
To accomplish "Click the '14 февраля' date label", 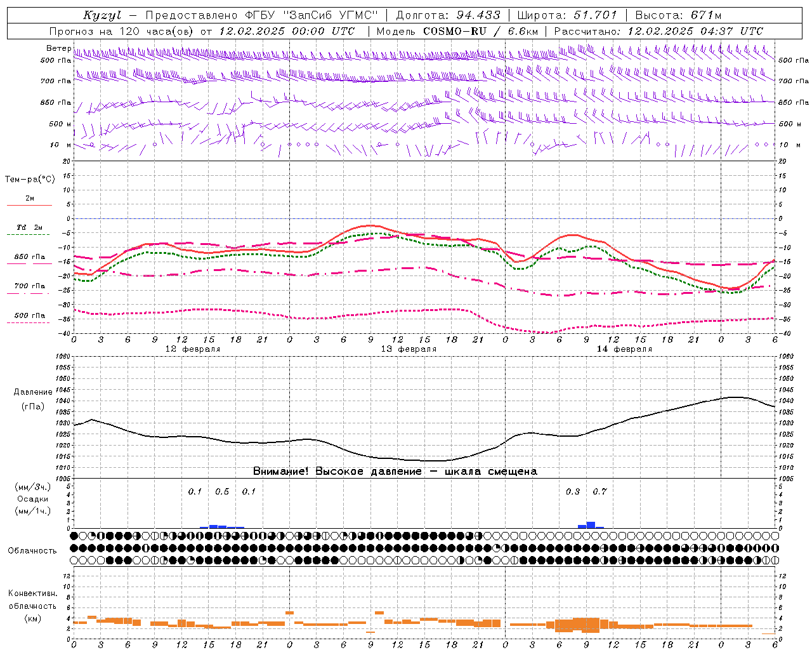I will click(624, 349).
